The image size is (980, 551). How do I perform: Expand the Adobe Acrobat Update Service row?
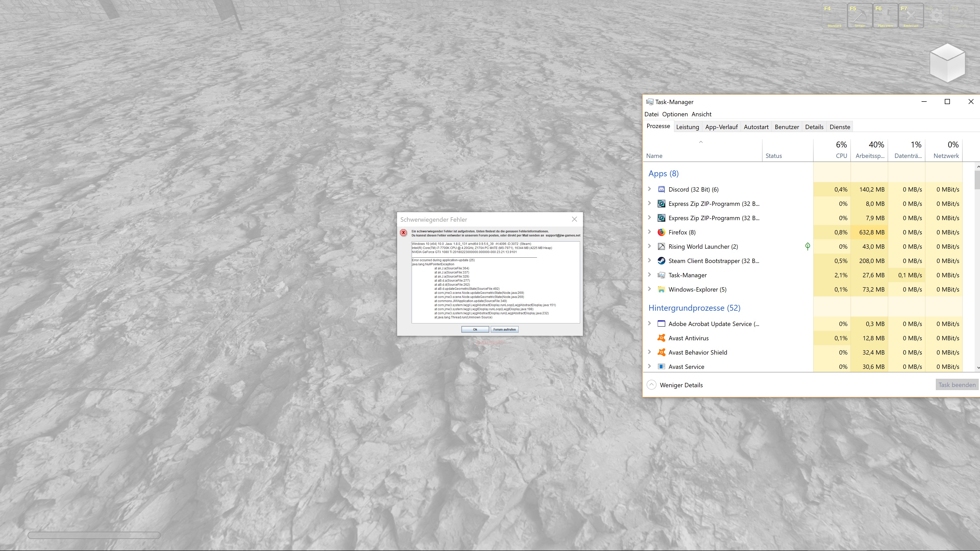[650, 324]
